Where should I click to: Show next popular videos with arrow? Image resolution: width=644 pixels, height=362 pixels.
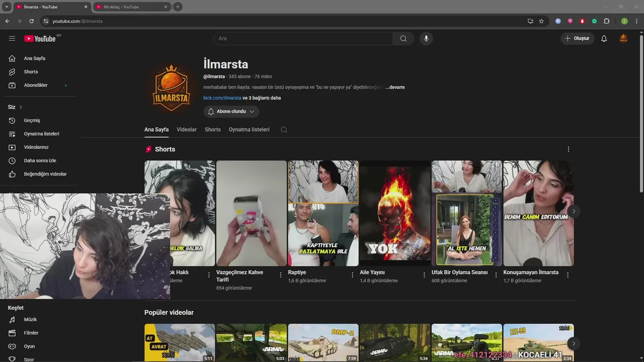[573, 344]
